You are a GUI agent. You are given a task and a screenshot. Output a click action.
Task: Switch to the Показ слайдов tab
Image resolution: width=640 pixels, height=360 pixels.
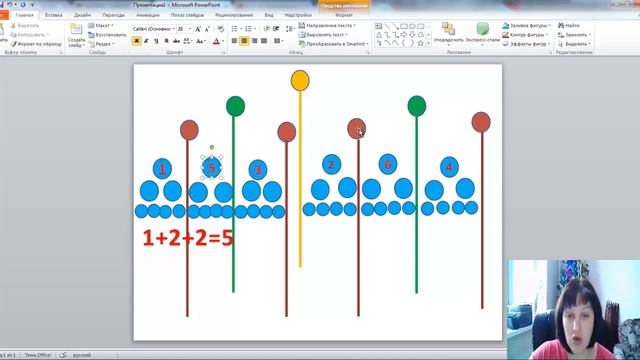coord(187,15)
